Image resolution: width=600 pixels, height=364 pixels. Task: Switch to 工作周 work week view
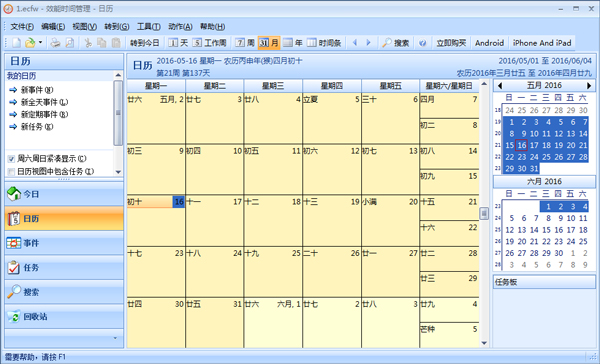pyautogui.click(x=209, y=43)
